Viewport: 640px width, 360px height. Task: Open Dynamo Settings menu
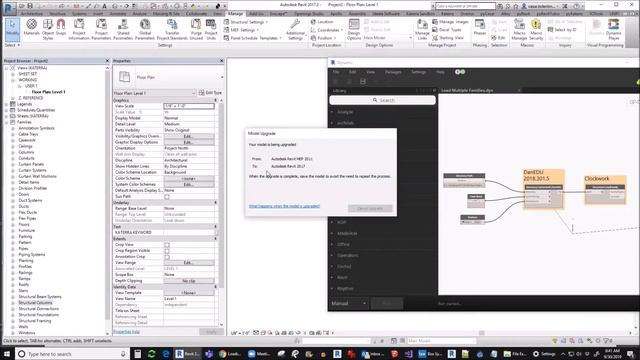point(418,72)
